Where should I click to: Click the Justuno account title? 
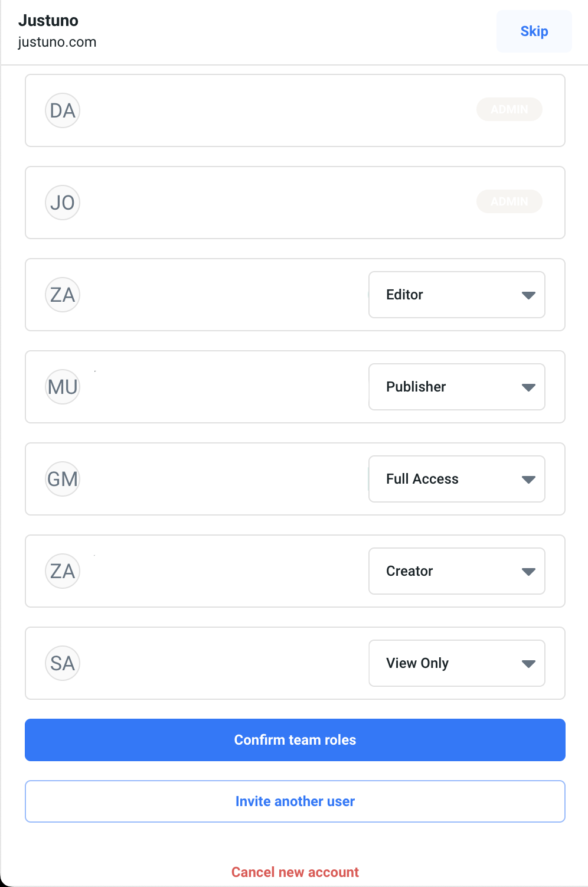point(48,21)
